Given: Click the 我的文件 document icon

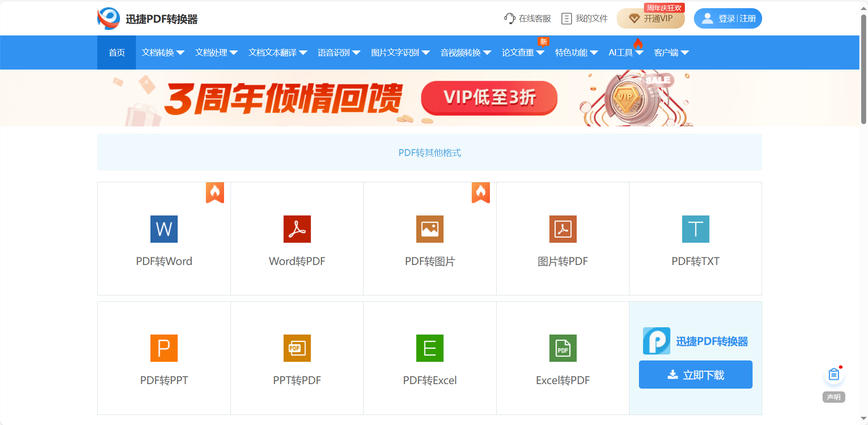Looking at the screenshot, I should point(566,19).
